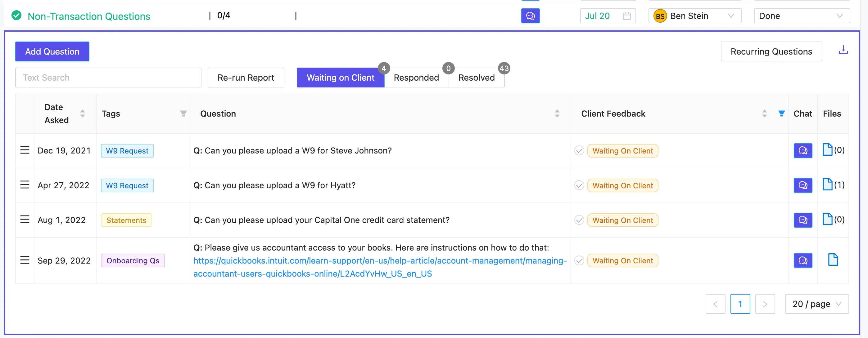Open chat for accountant access question
This screenshot has height=338, width=868.
pos(802,260)
